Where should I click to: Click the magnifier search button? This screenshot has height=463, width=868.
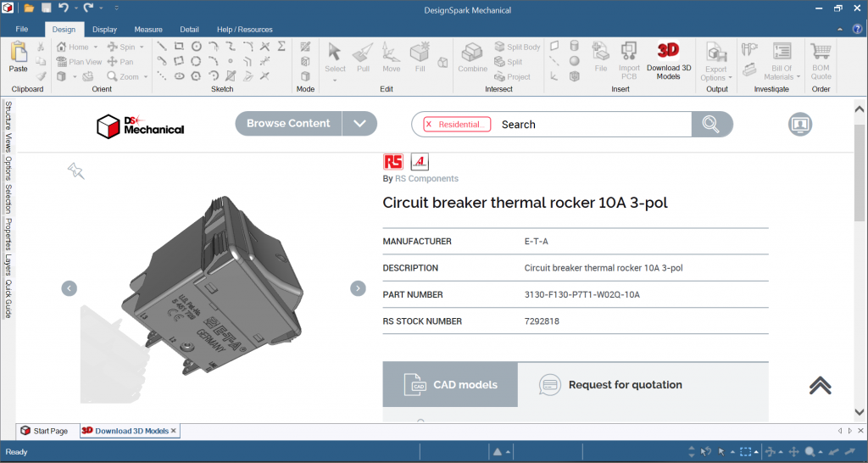711,125
